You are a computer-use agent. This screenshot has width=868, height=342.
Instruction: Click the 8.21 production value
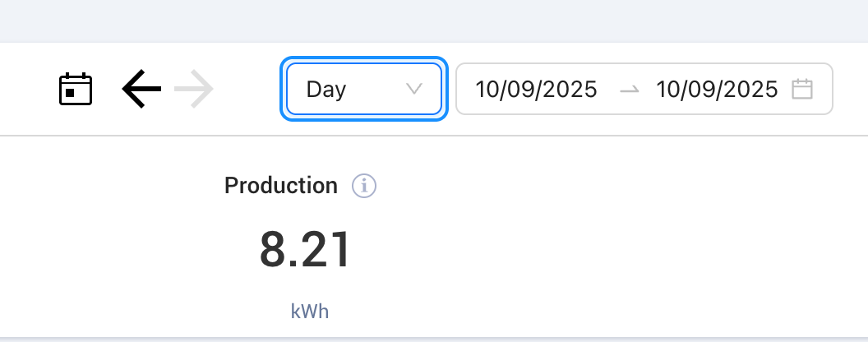click(305, 250)
